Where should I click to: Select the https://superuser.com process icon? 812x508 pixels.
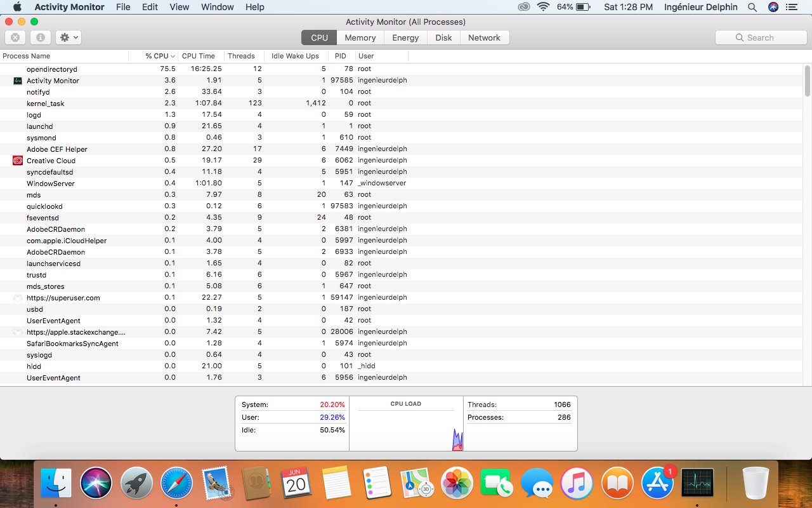pos(18,298)
